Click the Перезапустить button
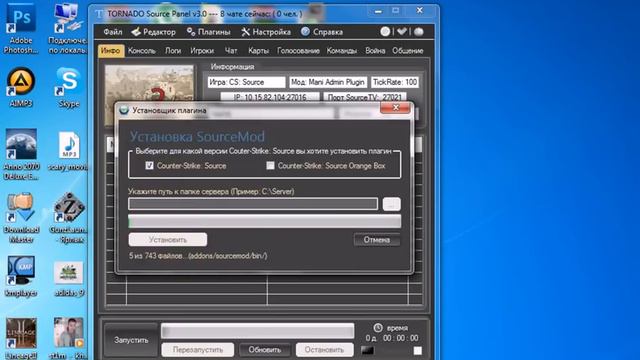The height and width of the screenshot is (360, 640). pos(198,350)
